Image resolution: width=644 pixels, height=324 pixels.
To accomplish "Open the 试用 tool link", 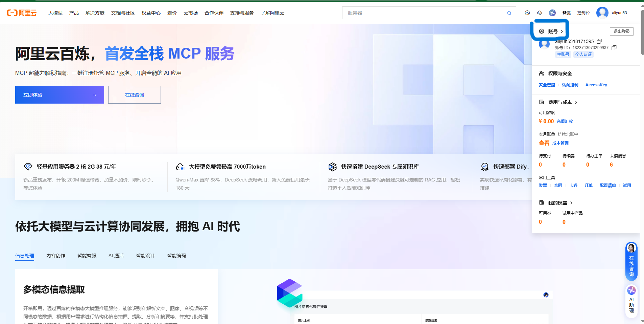I will 627,186.
